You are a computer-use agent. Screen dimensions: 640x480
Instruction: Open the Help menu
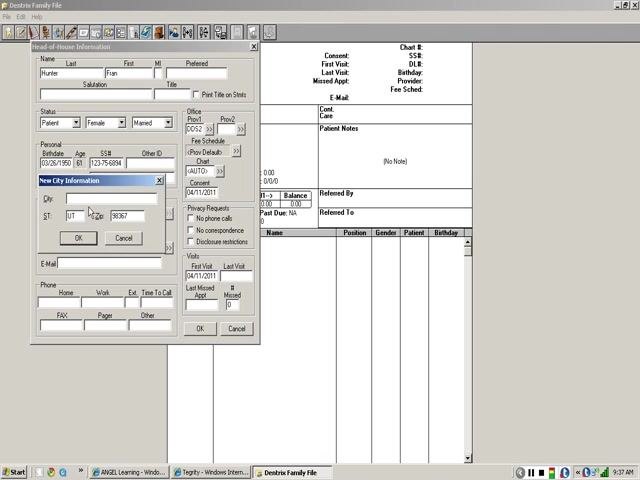(37, 17)
